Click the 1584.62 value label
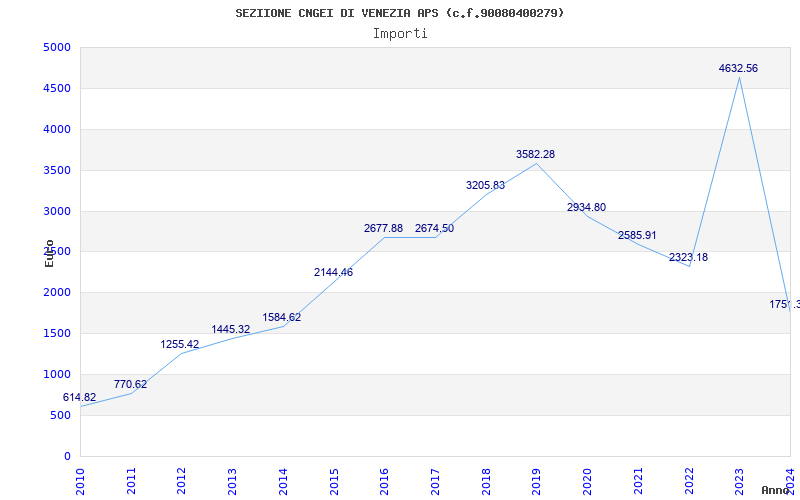Viewport: 800px width, 500px height. [282, 317]
